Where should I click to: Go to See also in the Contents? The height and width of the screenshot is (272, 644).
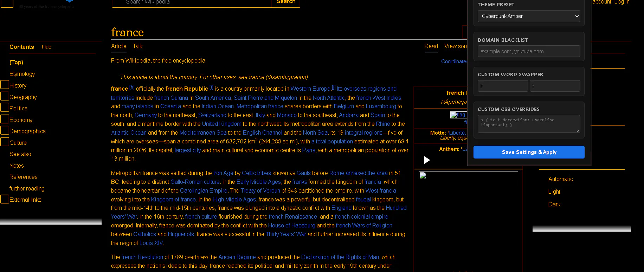pyautogui.click(x=20, y=154)
